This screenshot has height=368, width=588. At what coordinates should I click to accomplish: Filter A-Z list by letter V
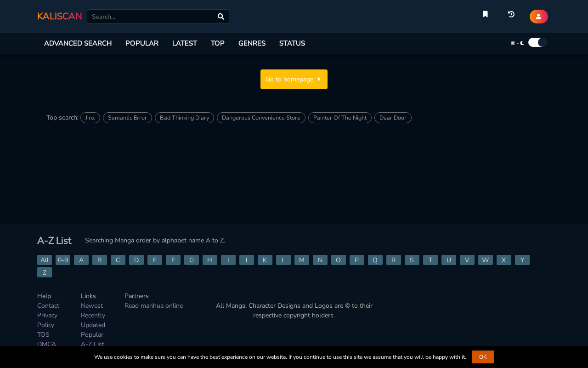[467, 260]
